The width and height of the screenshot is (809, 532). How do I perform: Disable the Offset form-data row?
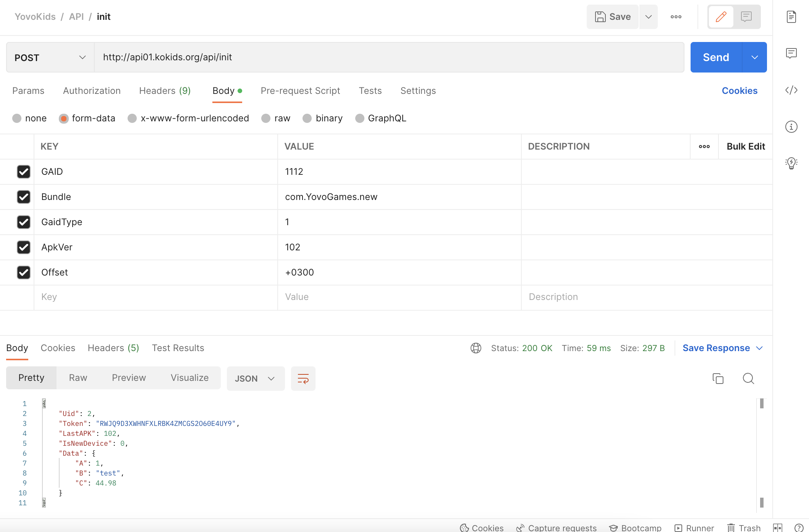click(24, 272)
